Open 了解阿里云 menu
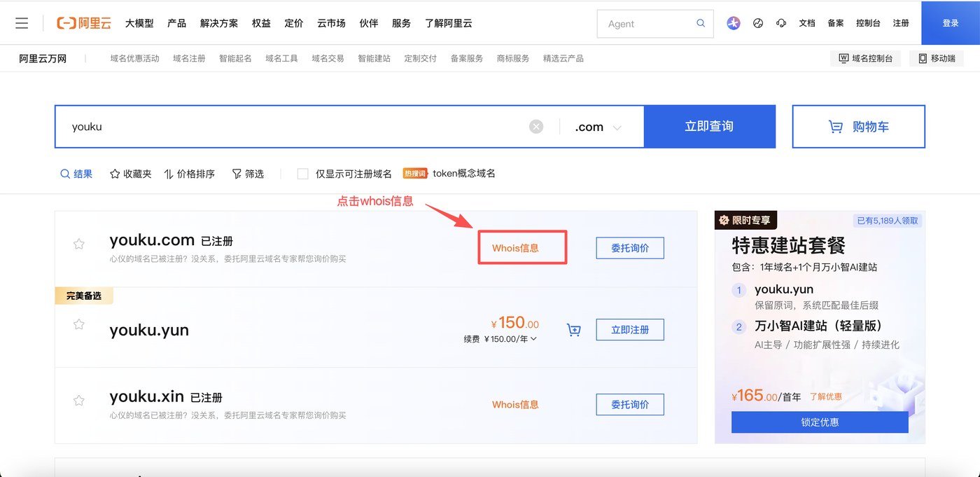Viewport: 980px width, 477px height. point(449,23)
